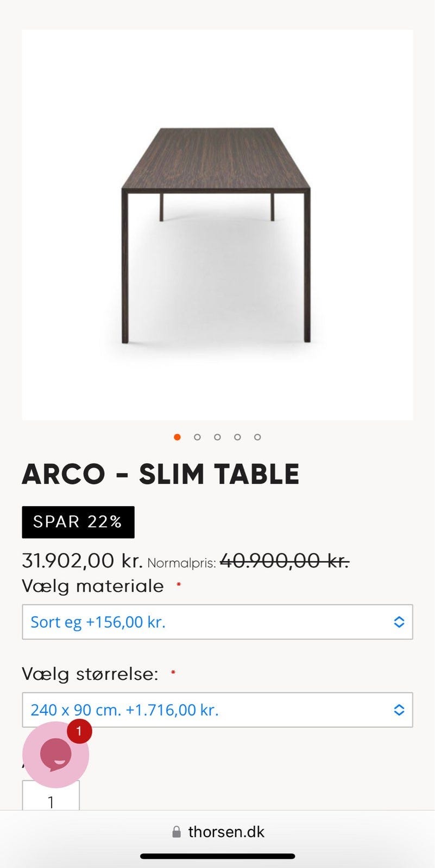This screenshot has width=435, height=868.
Task: Tap the 31.902,00 kr. sale price
Action: [82, 561]
